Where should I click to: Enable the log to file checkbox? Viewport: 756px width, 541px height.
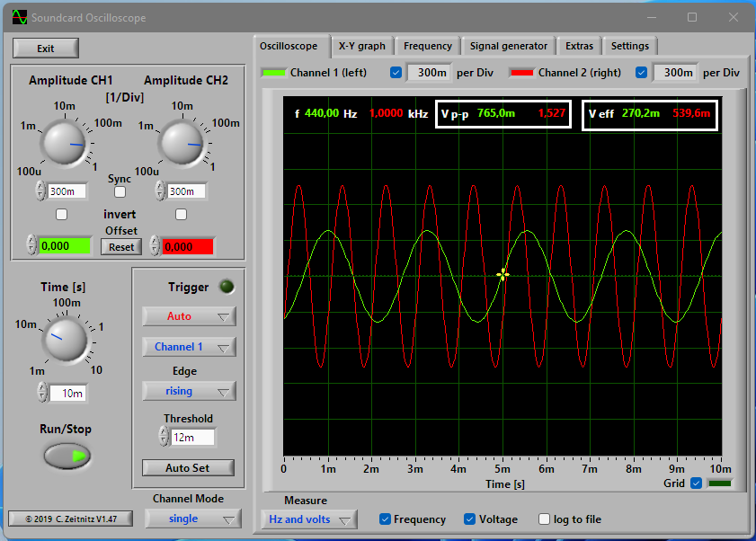click(544, 519)
